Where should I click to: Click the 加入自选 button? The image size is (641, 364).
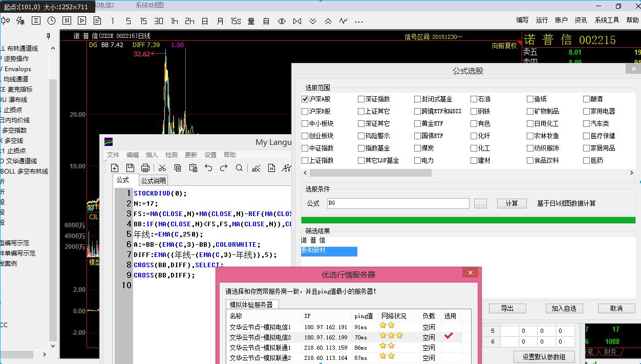(564, 308)
